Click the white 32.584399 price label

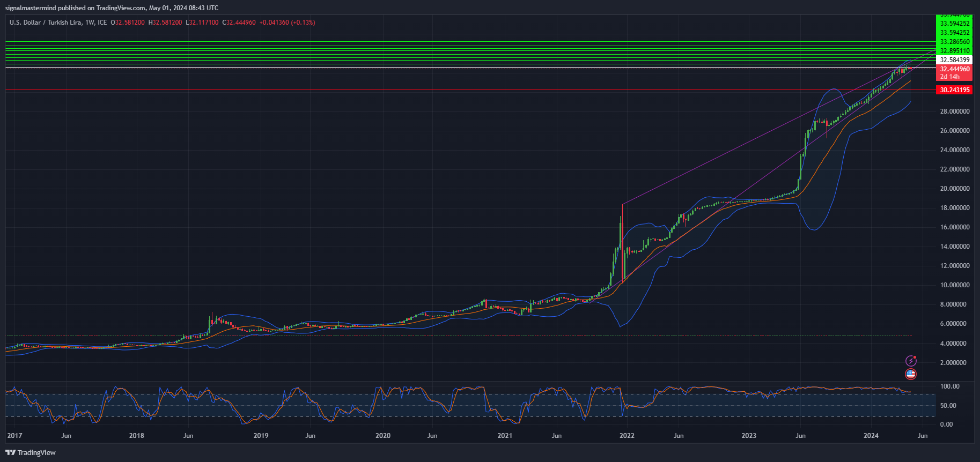pos(954,60)
